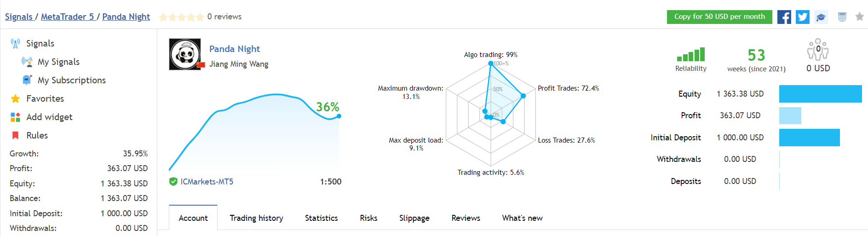Screen dimensions: 868x236
Task: Click the five-star rating stars
Action: 181,17
